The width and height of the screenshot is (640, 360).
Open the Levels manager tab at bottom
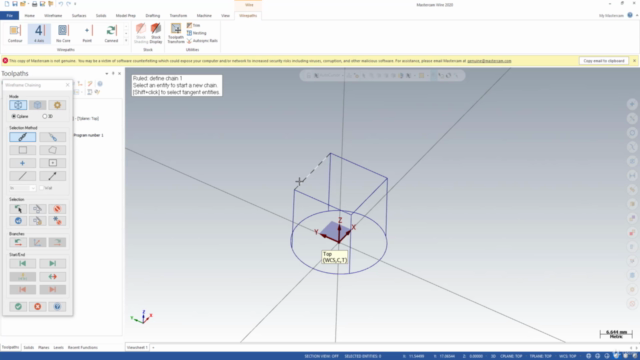pos(58,347)
